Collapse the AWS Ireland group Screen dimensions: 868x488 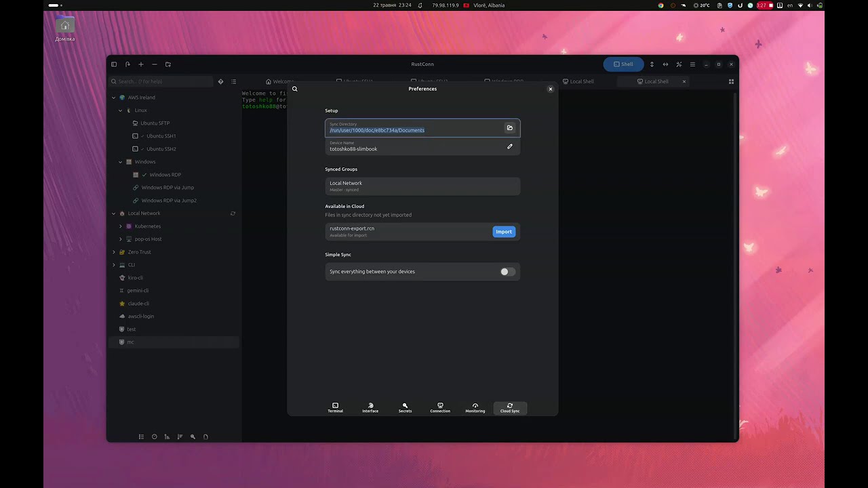pos(114,98)
